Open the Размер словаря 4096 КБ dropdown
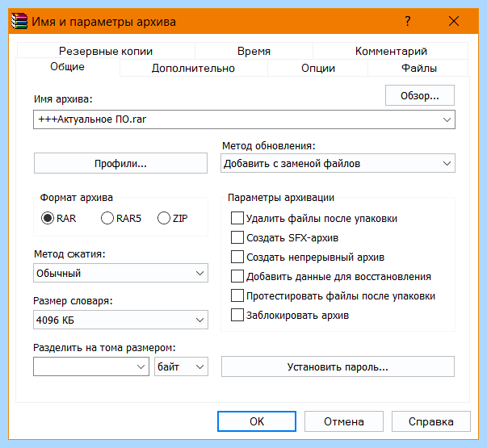The height and width of the screenshot is (448, 487). [x=120, y=320]
